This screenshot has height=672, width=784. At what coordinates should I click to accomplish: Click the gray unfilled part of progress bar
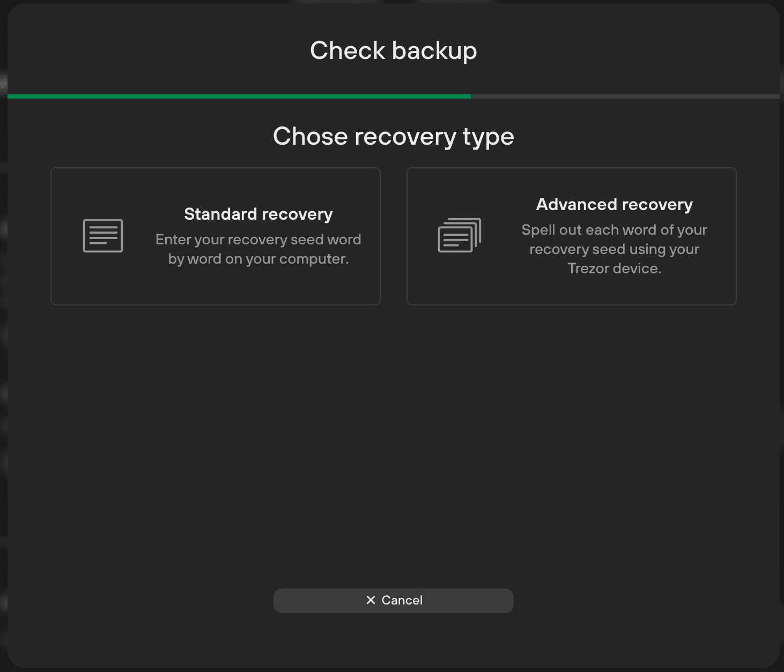pos(625,96)
